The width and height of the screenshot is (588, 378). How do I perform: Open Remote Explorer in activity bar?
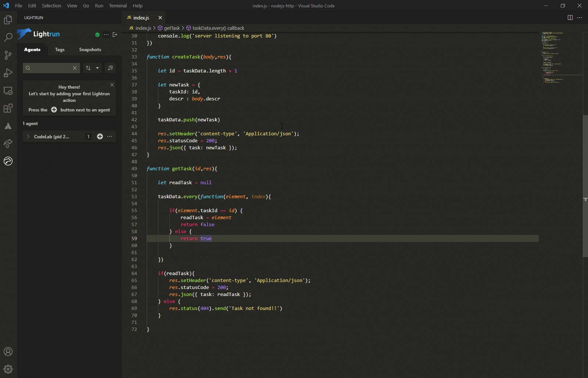point(8,90)
